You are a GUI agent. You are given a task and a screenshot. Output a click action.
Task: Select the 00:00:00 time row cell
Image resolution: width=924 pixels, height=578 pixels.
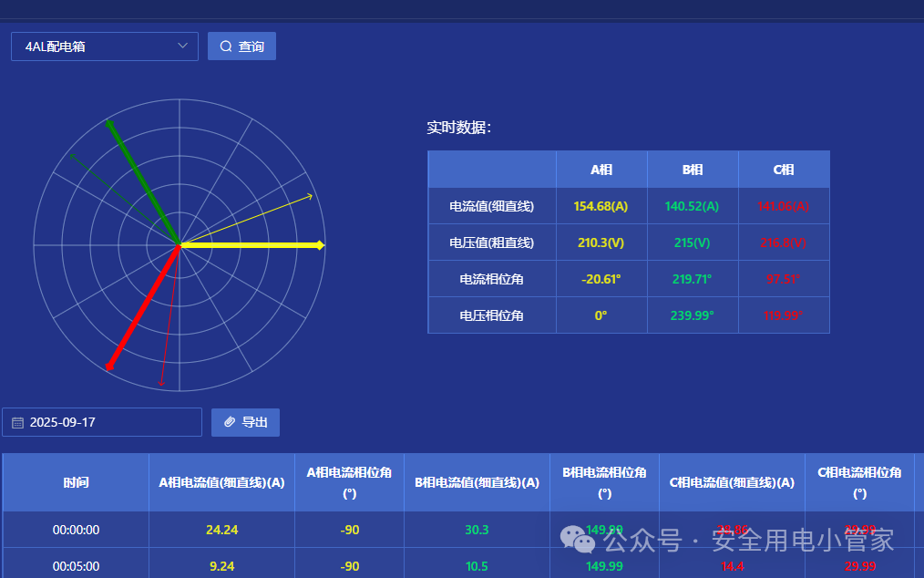[76, 530]
